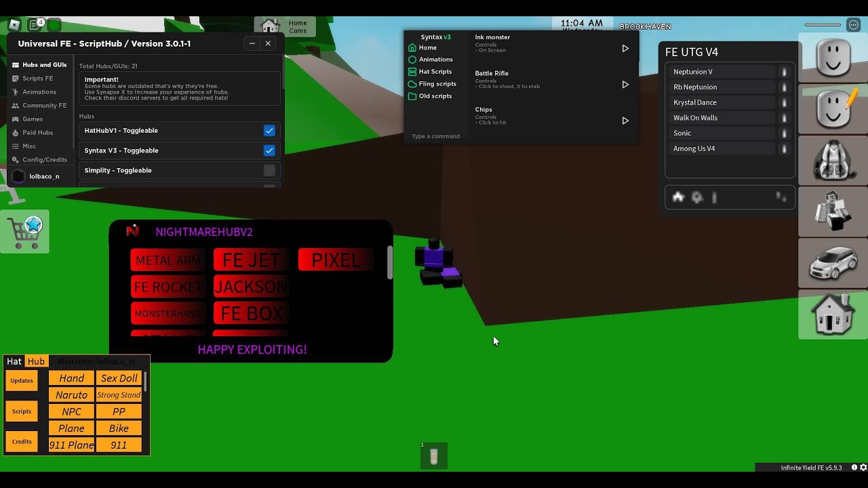Open the character figure icon on right sidebar
868x488 pixels.
pos(833,211)
